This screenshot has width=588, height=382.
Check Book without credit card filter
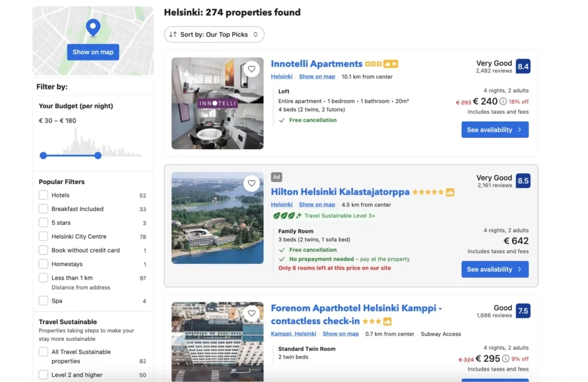point(44,250)
